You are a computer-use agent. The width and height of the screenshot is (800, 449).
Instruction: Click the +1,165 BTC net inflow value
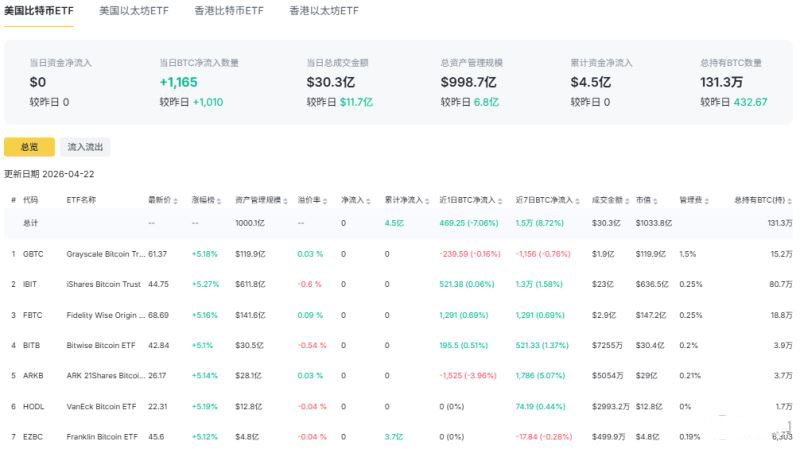pos(179,82)
